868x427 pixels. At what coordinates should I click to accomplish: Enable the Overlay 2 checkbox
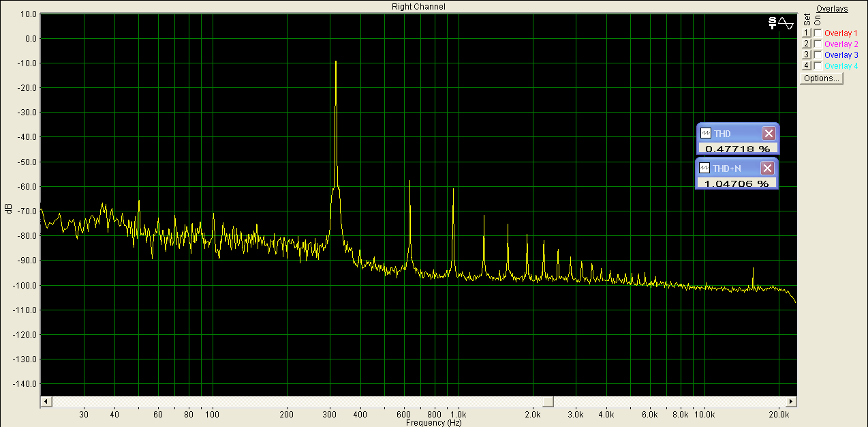pyautogui.click(x=818, y=44)
